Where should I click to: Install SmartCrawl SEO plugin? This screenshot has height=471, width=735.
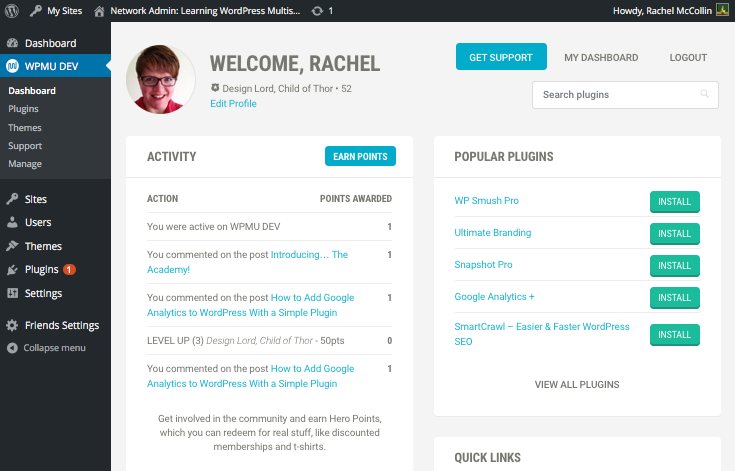675,334
